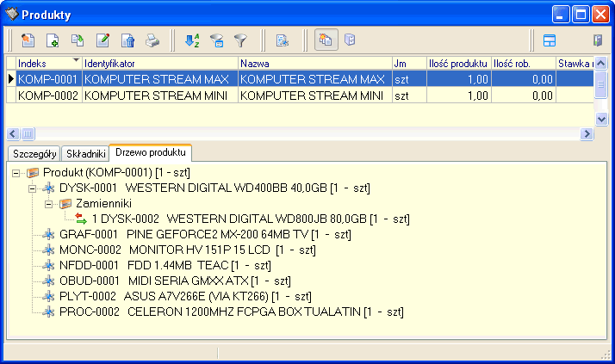Click the component icon beside DYSK-0001
The width and height of the screenshot is (615, 364).
(x=48, y=188)
